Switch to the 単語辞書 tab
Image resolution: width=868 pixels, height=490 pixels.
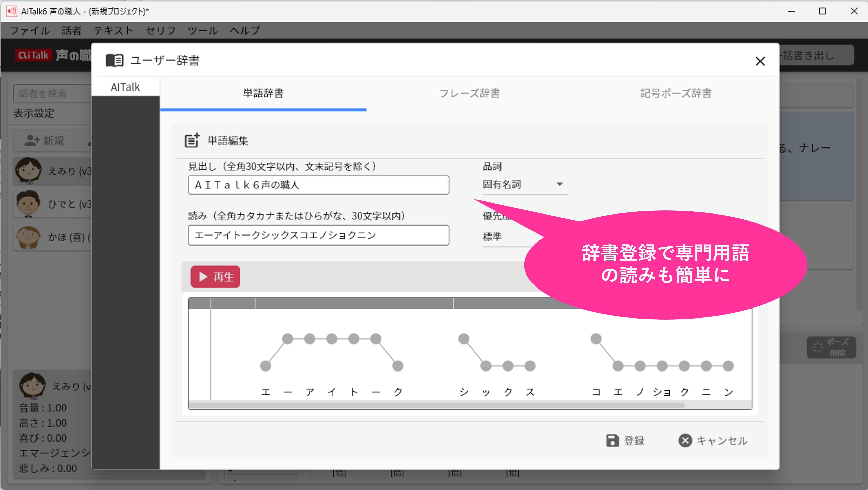(263, 93)
